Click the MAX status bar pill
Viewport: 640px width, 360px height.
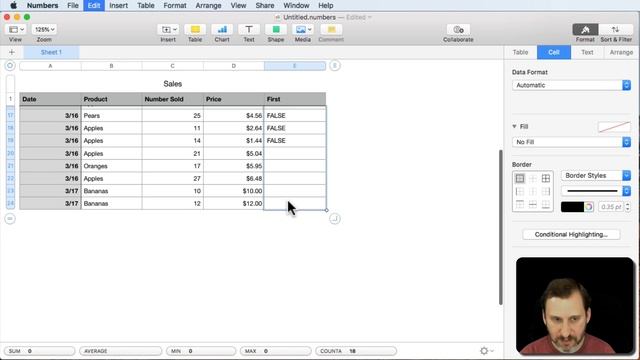pyautogui.click(x=276, y=351)
